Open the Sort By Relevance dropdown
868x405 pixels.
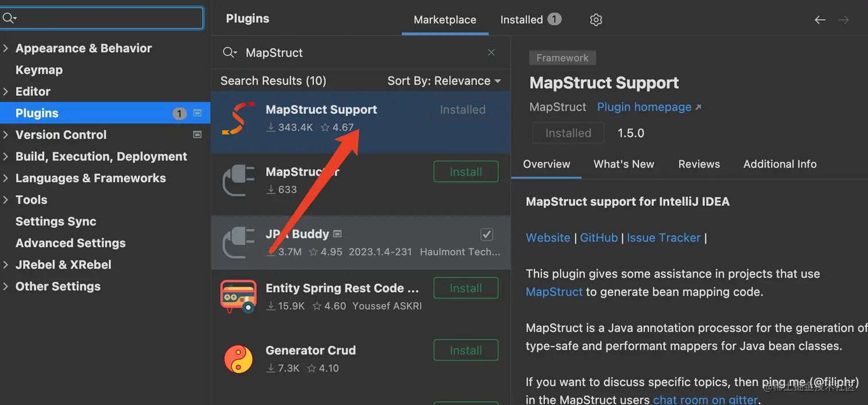pos(444,81)
